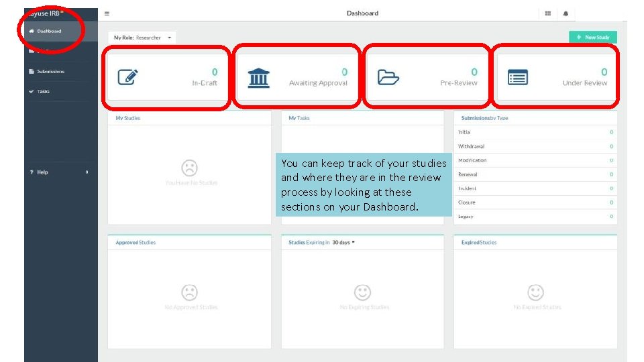Open the My Tasks panel header

(x=299, y=118)
